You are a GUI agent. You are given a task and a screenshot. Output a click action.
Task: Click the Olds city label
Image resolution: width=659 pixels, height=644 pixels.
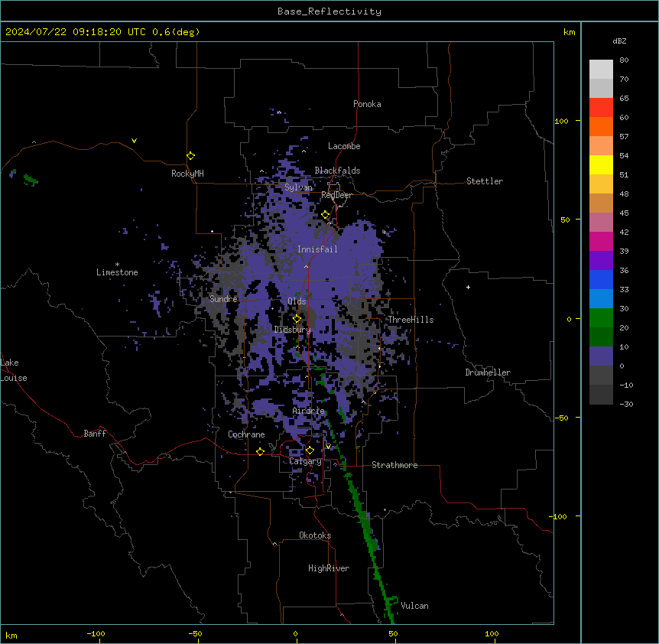pyautogui.click(x=297, y=301)
